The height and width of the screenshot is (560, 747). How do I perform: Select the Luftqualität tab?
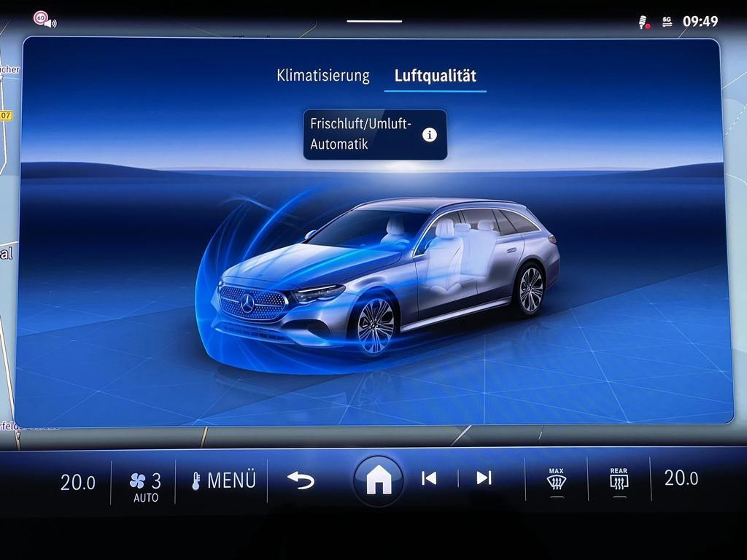click(435, 76)
